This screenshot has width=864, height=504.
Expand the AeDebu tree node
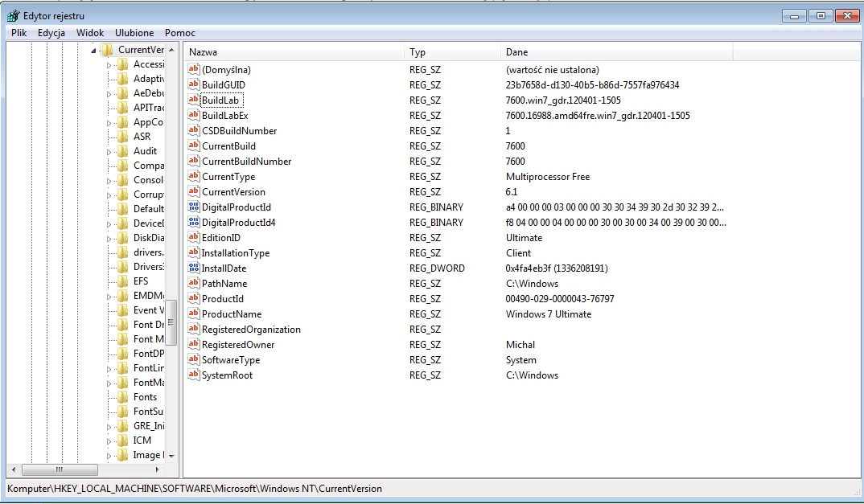pos(109,94)
